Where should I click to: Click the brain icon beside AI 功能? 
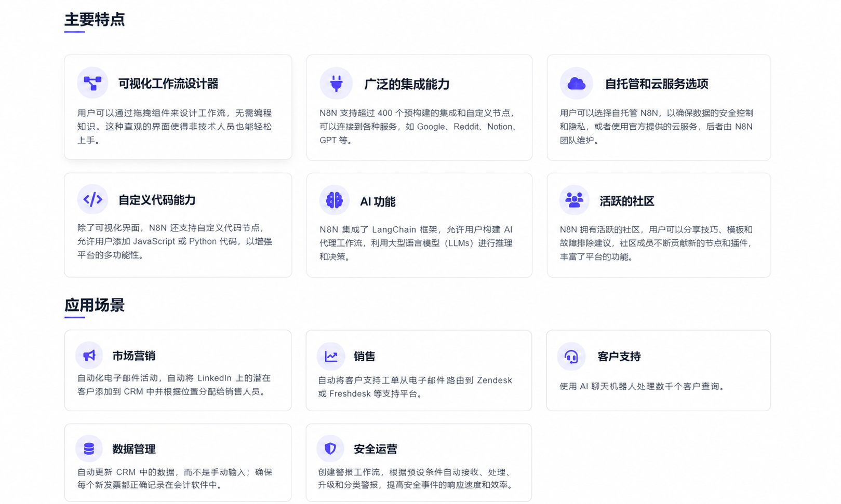tap(334, 200)
